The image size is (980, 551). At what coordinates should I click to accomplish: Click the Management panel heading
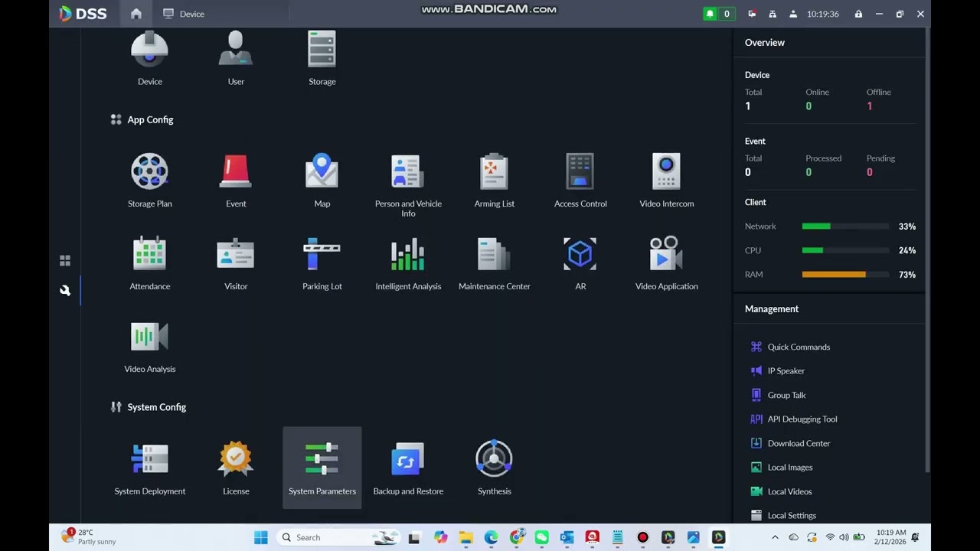pyautogui.click(x=771, y=309)
